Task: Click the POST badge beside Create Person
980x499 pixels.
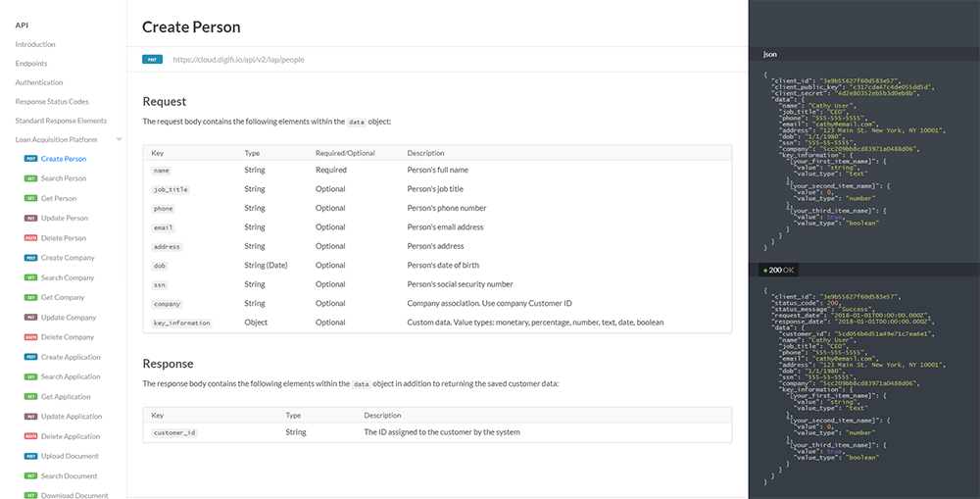Action: click(x=30, y=159)
